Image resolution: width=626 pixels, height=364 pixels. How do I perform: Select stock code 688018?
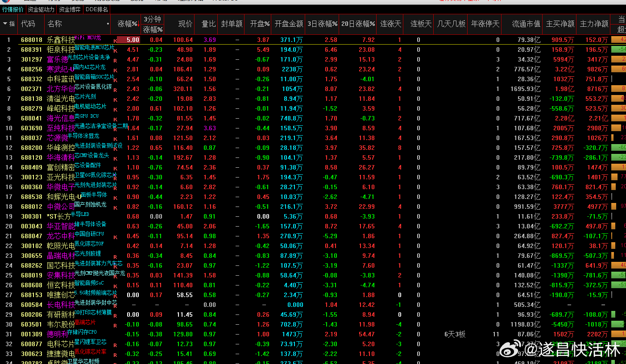32,40
